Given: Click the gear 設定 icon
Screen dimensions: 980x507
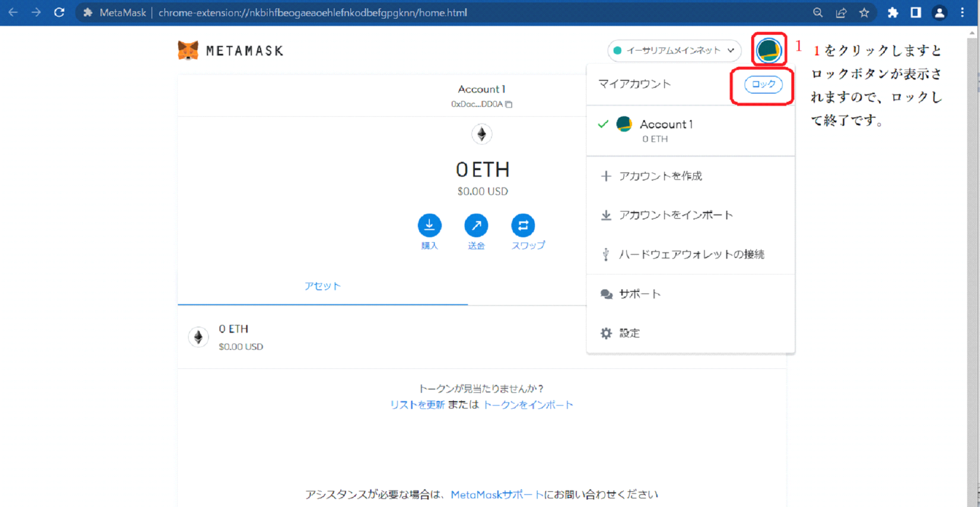Looking at the screenshot, I should (x=606, y=333).
